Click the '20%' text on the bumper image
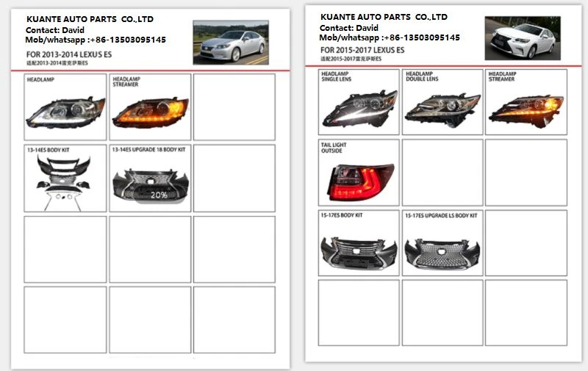The image size is (588, 371). pyautogui.click(x=159, y=195)
